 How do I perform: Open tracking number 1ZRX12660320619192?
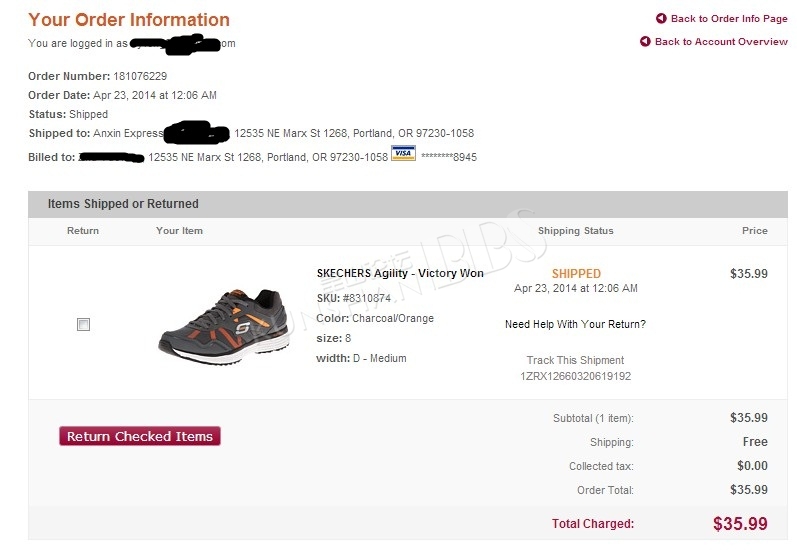(x=575, y=377)
